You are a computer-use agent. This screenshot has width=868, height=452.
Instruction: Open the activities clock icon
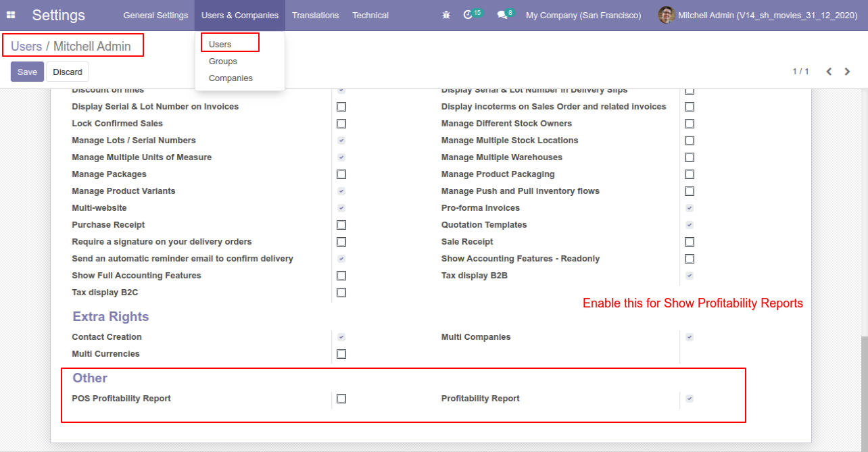(x=468, y=15)
